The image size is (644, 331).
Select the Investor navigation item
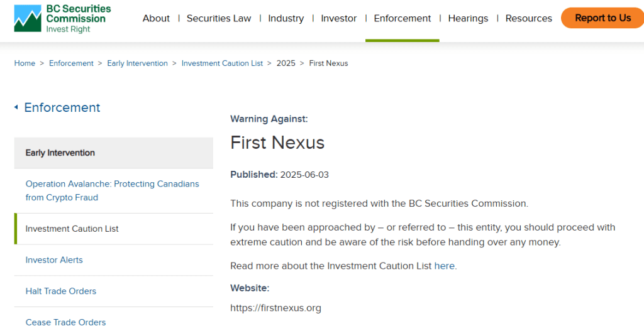click(339, 18)
